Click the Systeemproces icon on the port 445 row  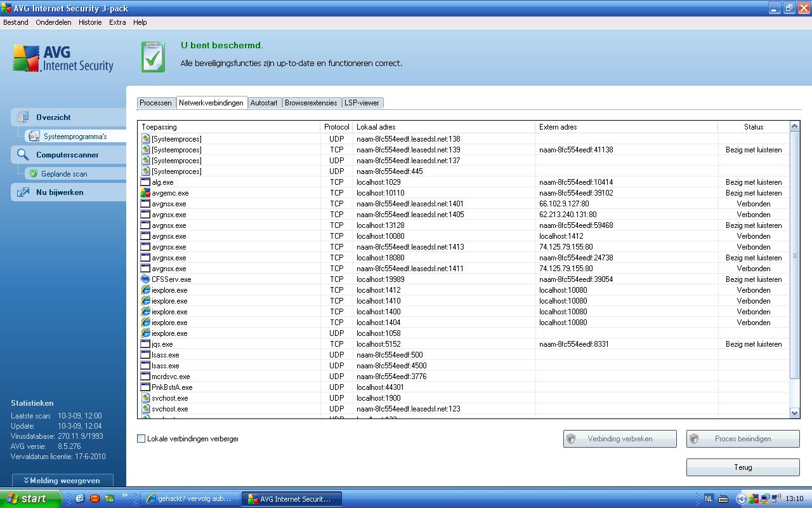[145, 171]
